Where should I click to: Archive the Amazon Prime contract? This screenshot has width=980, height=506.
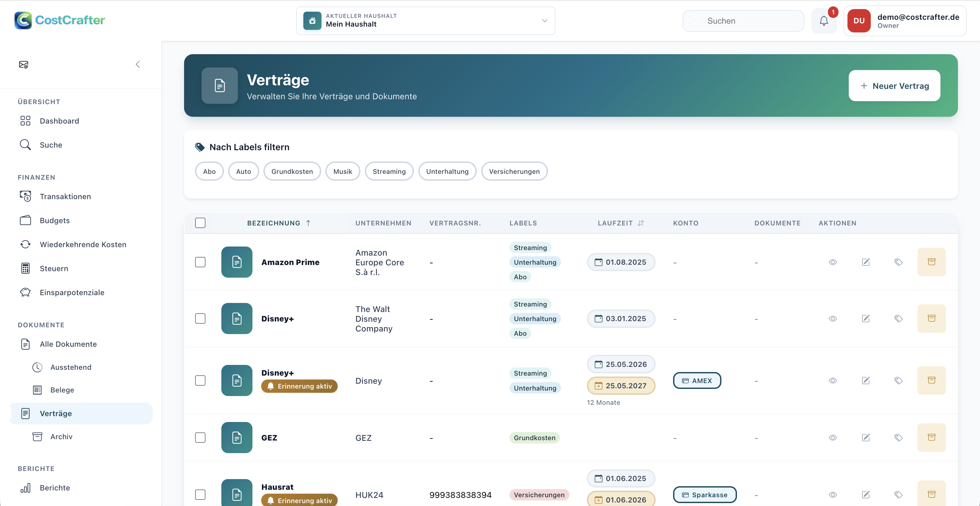tap(931, 262)
